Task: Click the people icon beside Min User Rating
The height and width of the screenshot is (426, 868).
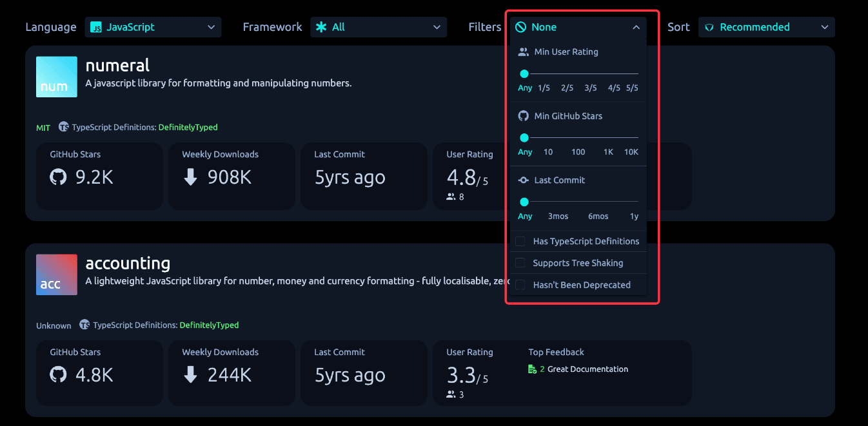Action: [x=524, y=52]
